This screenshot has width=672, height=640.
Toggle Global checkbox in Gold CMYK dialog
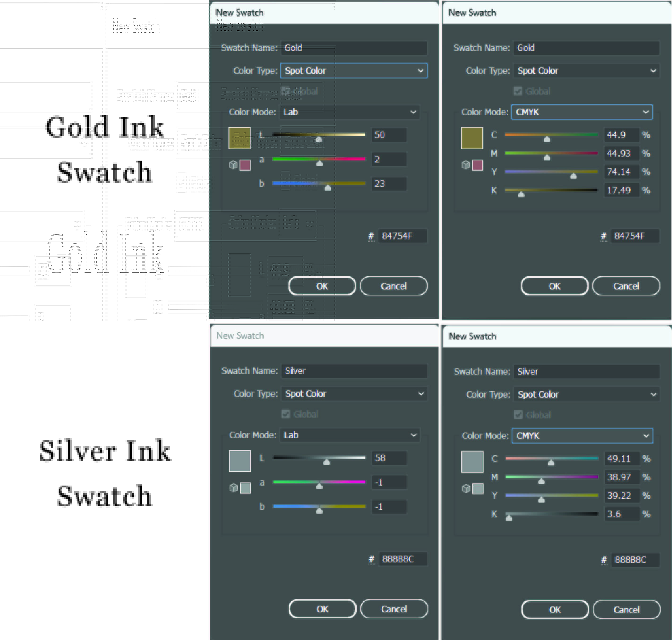click(518, 91)
